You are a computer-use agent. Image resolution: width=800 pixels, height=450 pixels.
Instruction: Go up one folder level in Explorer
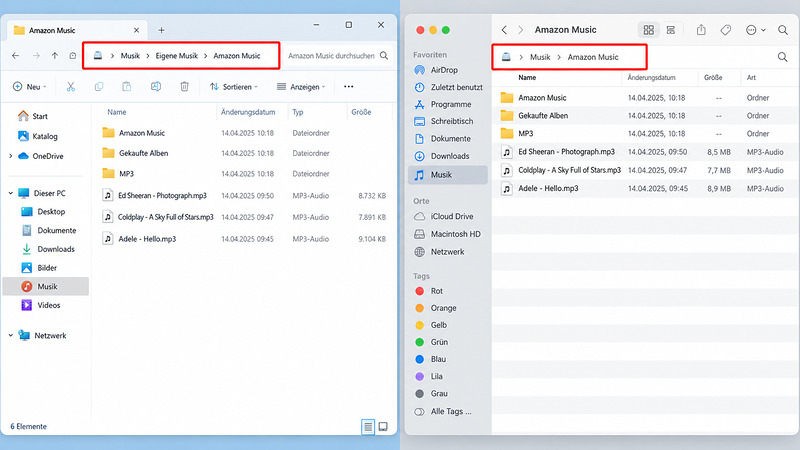[55, 56]
